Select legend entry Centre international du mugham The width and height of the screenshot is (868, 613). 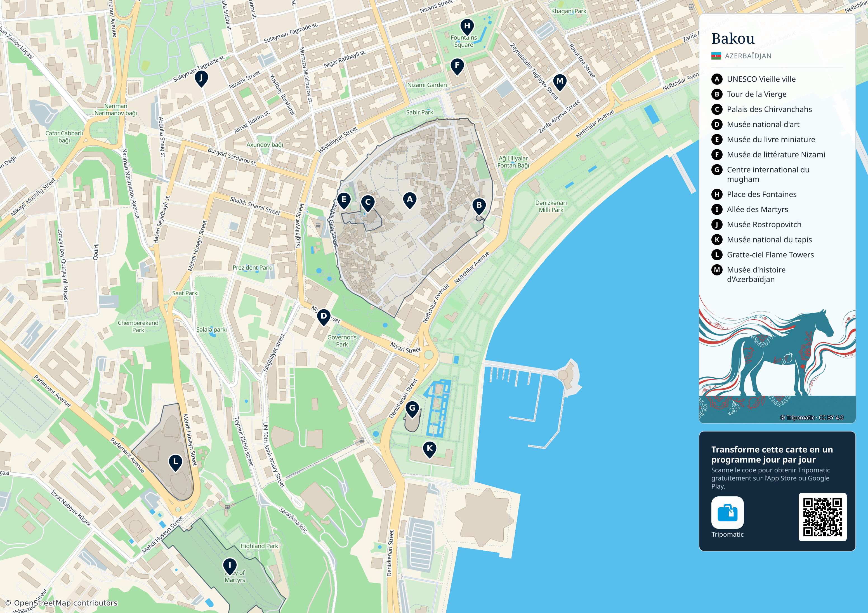[761, 174]
